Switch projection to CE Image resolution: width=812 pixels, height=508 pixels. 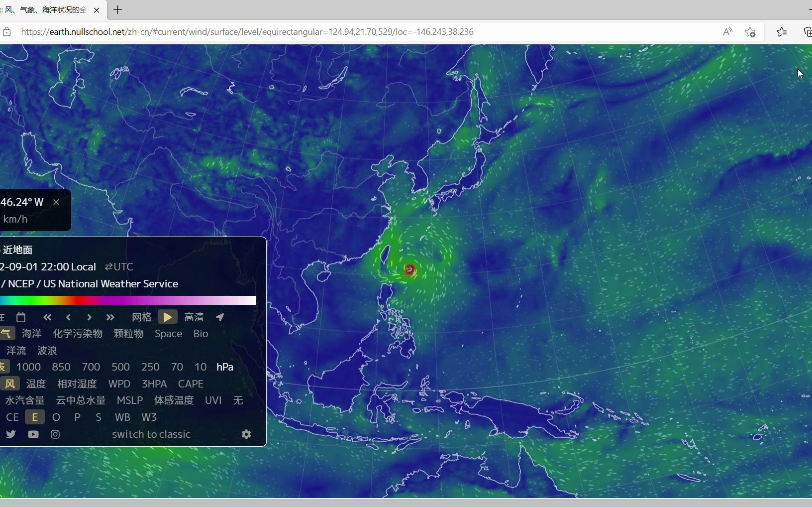12,417
